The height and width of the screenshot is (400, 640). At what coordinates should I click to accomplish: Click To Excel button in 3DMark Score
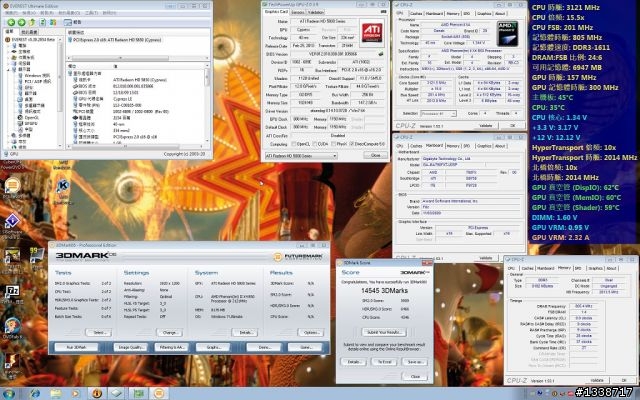click(384, 362)
